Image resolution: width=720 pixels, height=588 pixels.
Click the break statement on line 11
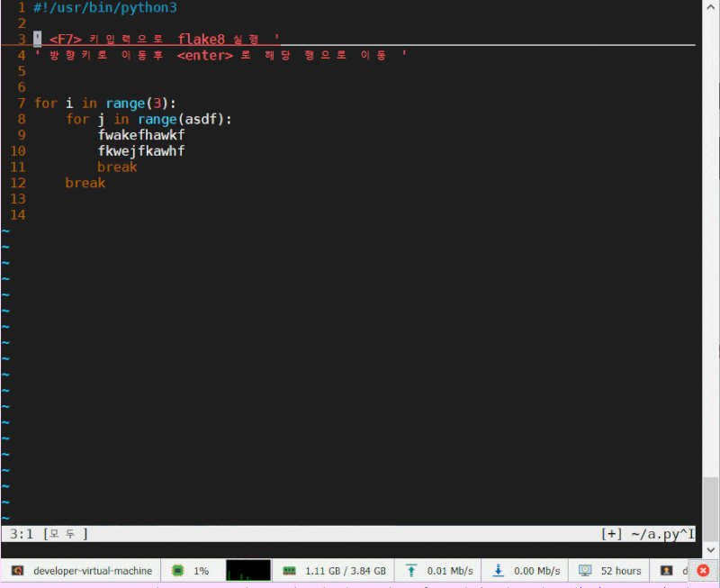point(117,167)
